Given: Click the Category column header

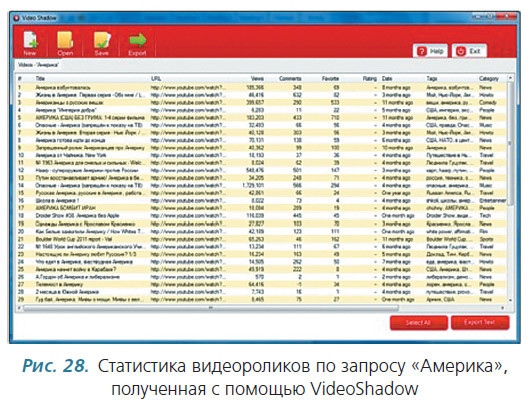Looking at the screenshot, I should 489,79.
